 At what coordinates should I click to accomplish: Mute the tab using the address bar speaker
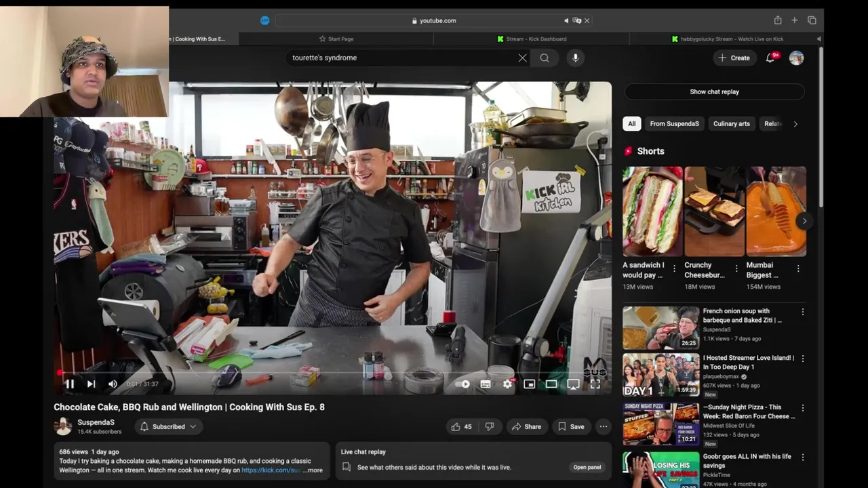(x=566, y=20)
